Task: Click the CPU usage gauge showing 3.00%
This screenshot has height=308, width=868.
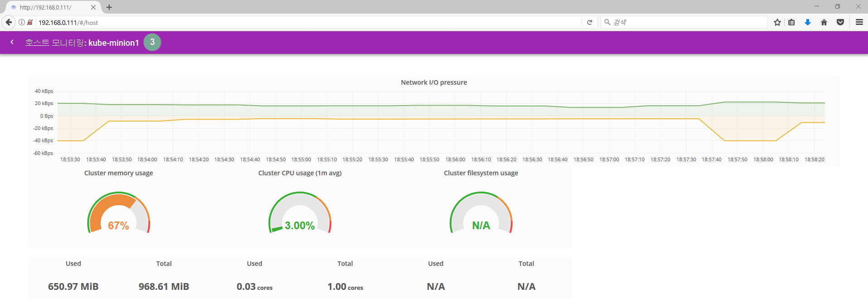Action: 300,213
